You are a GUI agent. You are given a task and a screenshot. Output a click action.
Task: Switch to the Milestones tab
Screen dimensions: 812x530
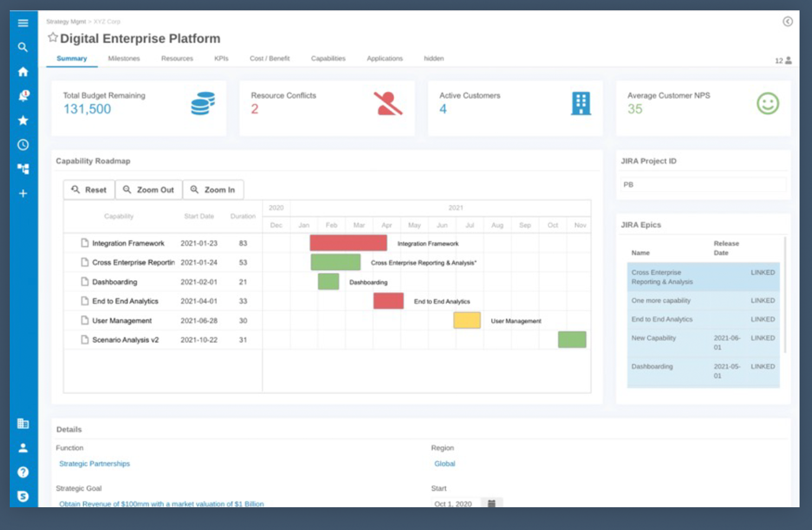[124, 59]
